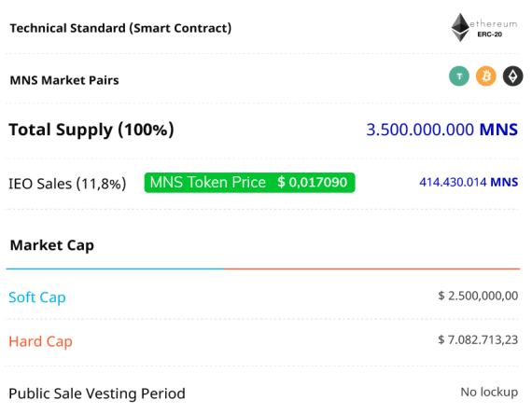The image size is (532, 414).
Task: Click the 3.500.000.000 MNS total supply value
Action: pos(441,130)
